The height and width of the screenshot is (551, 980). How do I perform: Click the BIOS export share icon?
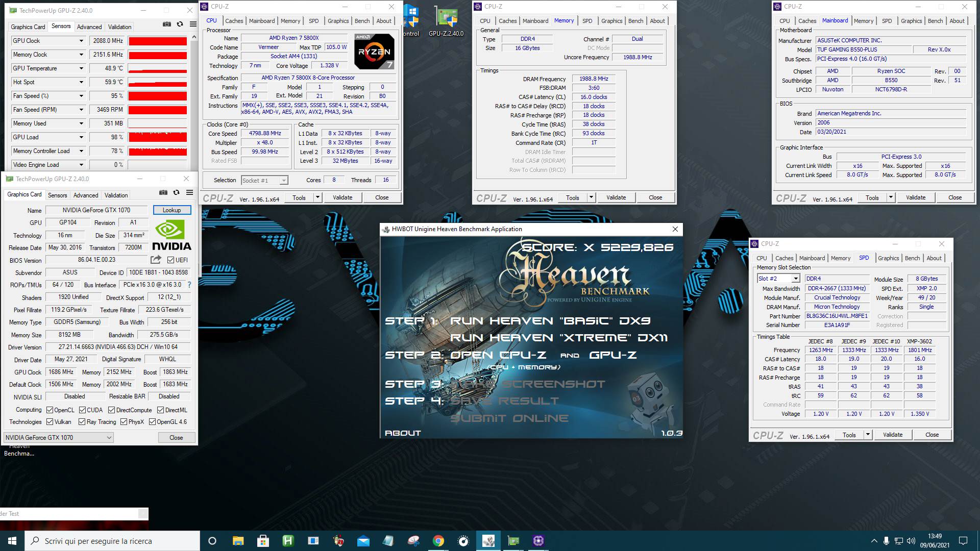[156, 260]
